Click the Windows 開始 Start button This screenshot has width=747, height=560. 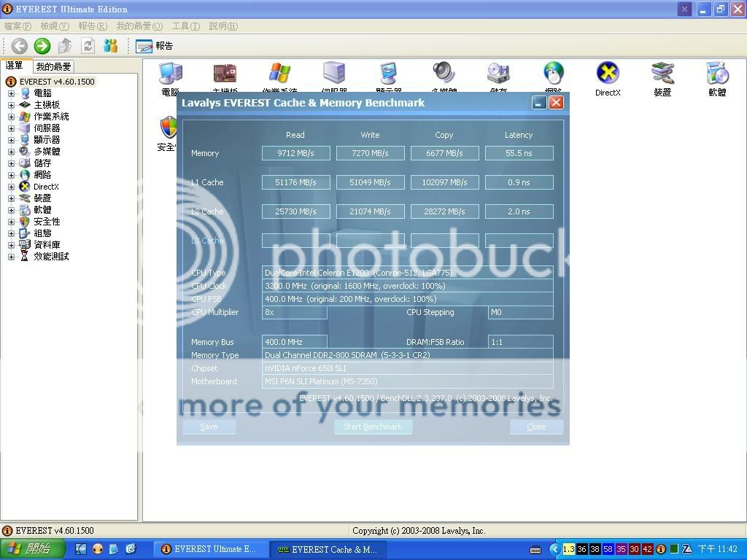(x=31, y=549)
